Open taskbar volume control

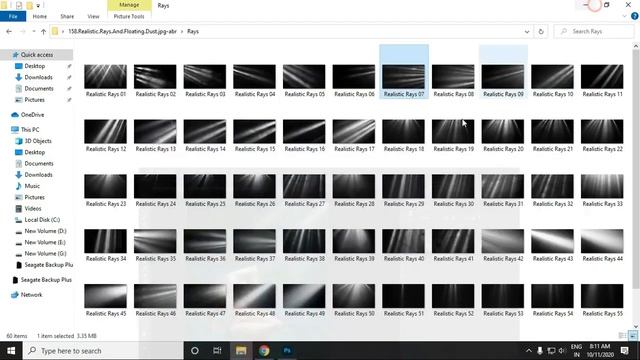562,351
